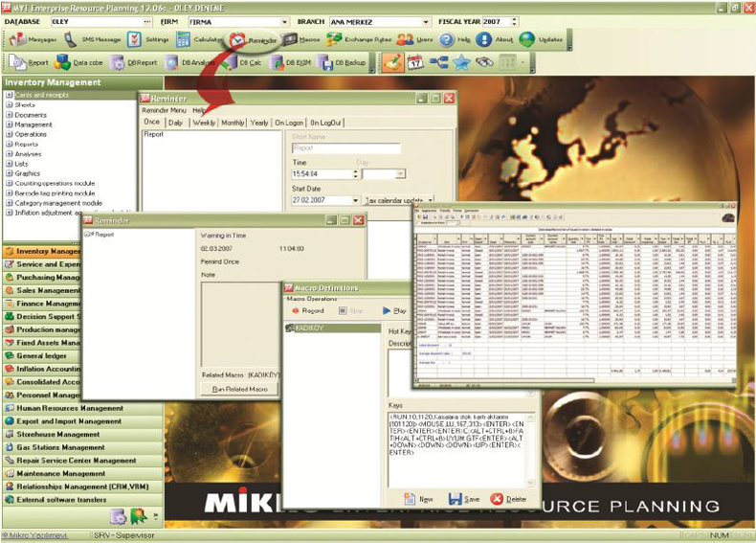Switch to the On LogOut tab
The width and height of the screenshot is (756, 543).
pos(325,123)
